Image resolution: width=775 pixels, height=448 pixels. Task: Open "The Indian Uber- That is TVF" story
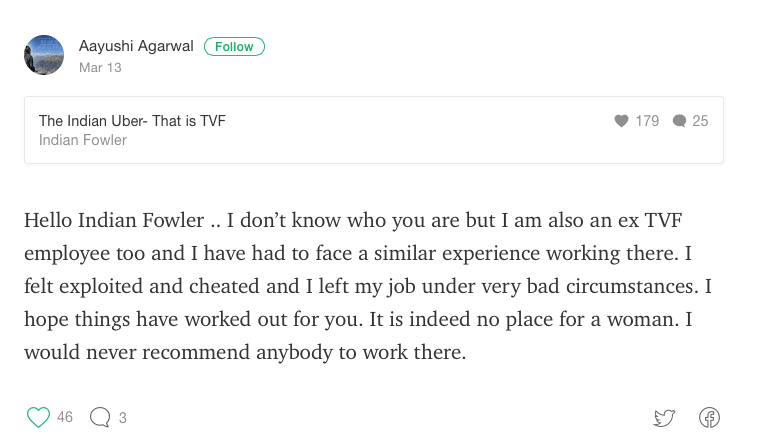click(x=132, y=121)
